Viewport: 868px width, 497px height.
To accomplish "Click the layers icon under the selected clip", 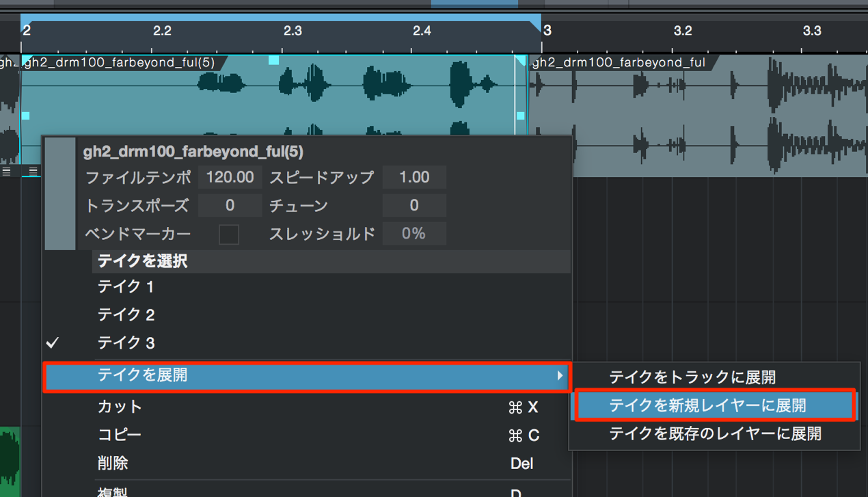I will click(x=33, y=172).
